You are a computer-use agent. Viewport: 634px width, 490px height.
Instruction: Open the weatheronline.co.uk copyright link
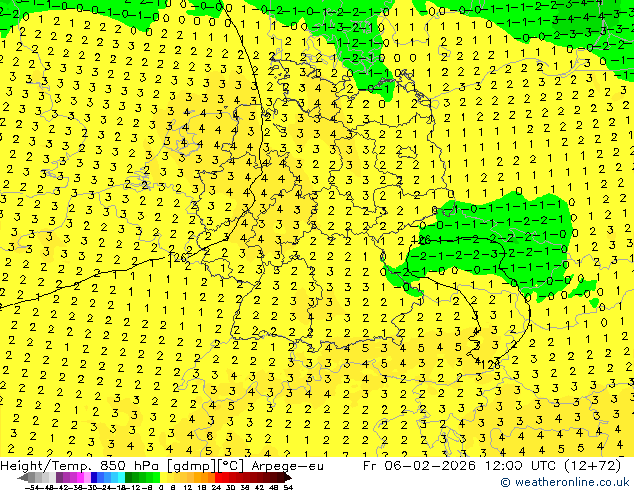tap(565, 482)
